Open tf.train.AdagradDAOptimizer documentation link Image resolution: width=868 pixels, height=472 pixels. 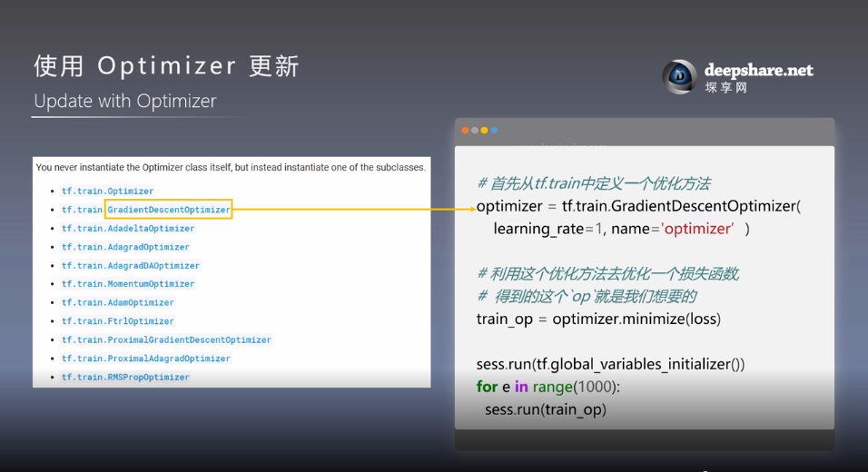pos(131,266)
